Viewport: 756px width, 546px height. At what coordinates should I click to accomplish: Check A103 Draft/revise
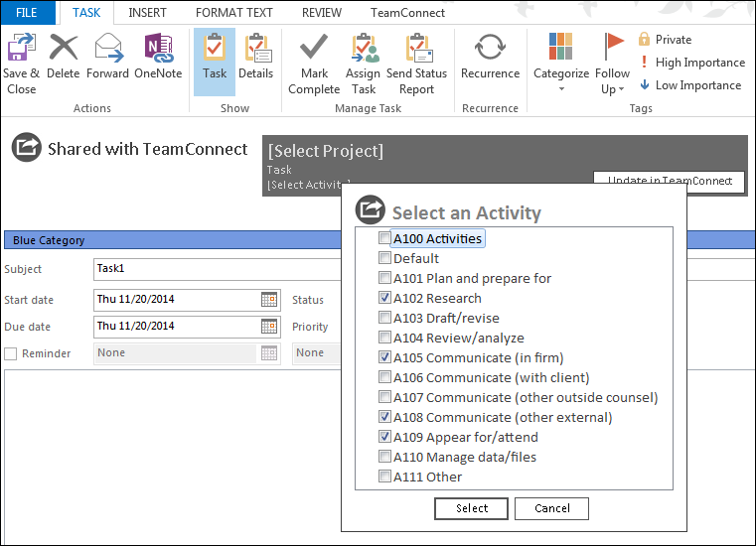pyautogui.click(x=384, y=317)
